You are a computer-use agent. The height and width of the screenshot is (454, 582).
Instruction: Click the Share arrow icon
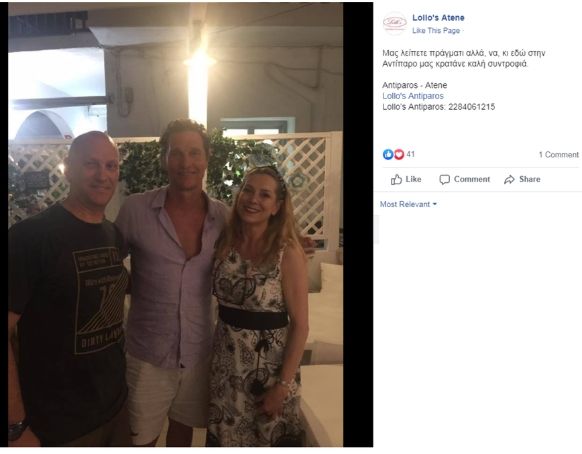tap(509, 180)
